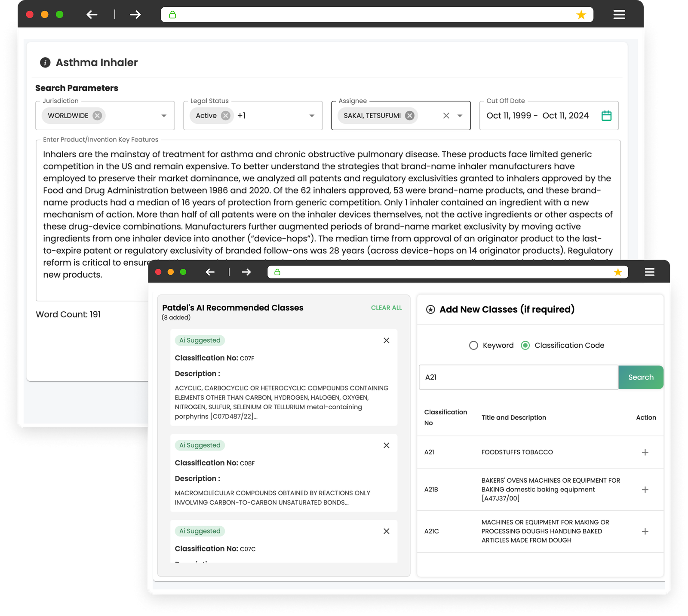Click the Action column header
Viewport: 688px width, 616px height.
646,418
